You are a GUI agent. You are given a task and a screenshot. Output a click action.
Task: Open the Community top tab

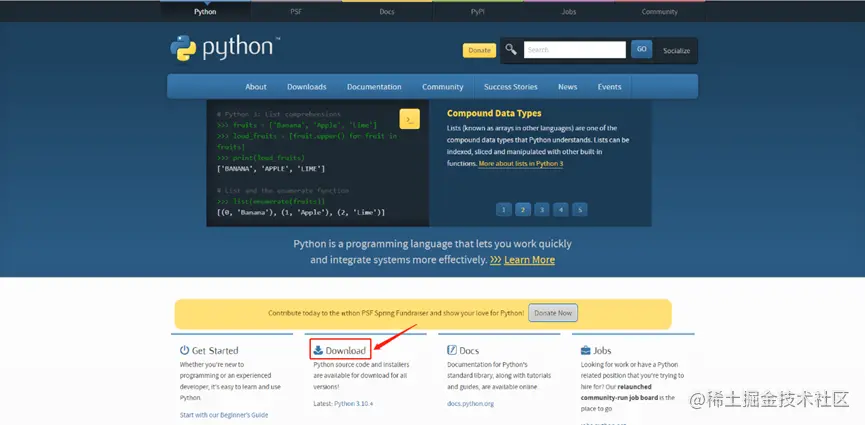(659, 12)
